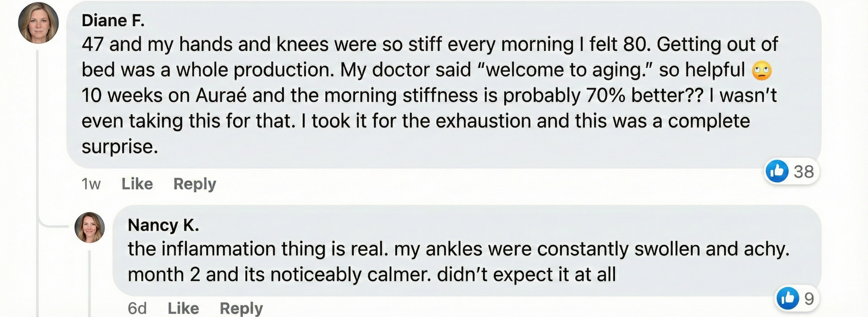View the 9 reactions count on Nancy's reply

tap(808, 298)
